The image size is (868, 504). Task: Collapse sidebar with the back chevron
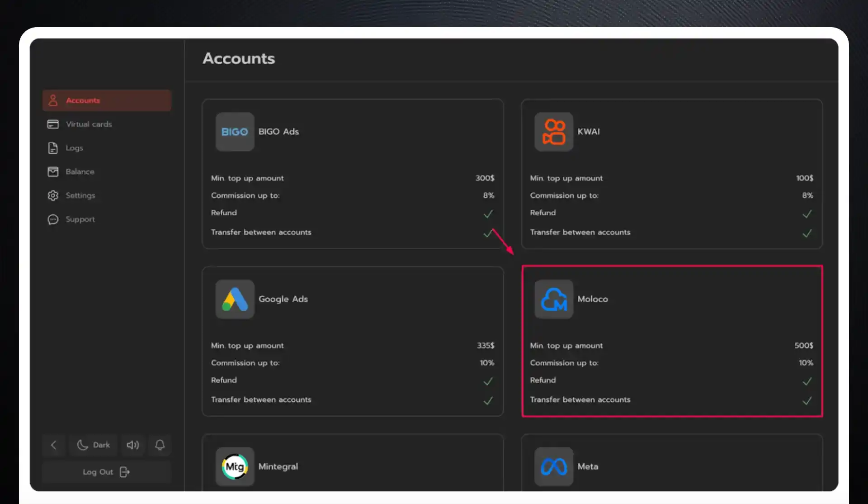click(54, 445)
